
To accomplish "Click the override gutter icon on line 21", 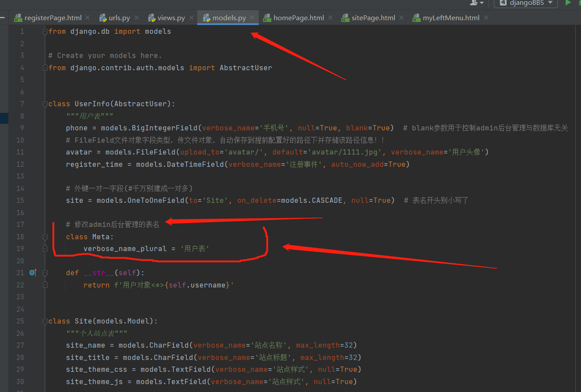I will pyautogui.click(x=33, y=273).
